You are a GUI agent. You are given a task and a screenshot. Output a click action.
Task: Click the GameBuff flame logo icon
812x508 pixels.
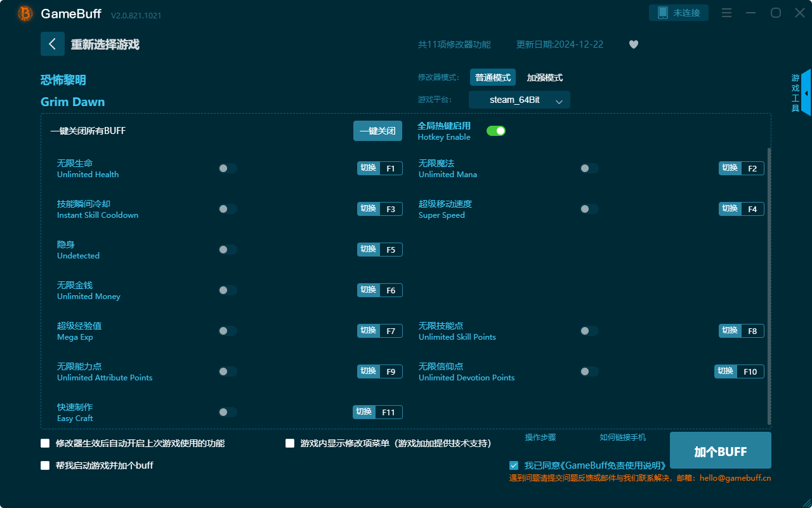[24, 13]
